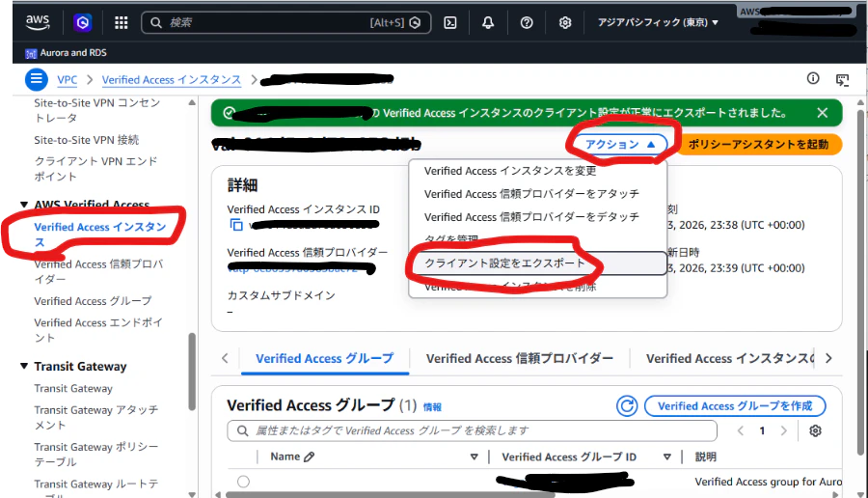Edit the Name column pencil icon

pyautogui.click(x=310, y=457)
